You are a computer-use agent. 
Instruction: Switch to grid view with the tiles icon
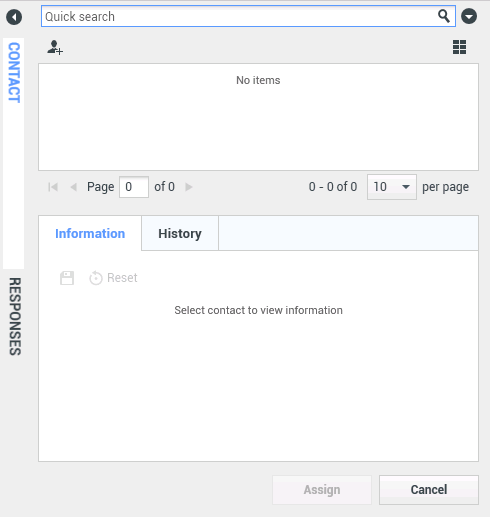coord(459,47)
